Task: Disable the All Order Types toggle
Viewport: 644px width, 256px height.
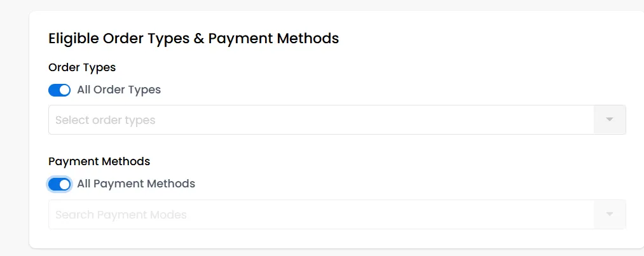Action: 60,90
